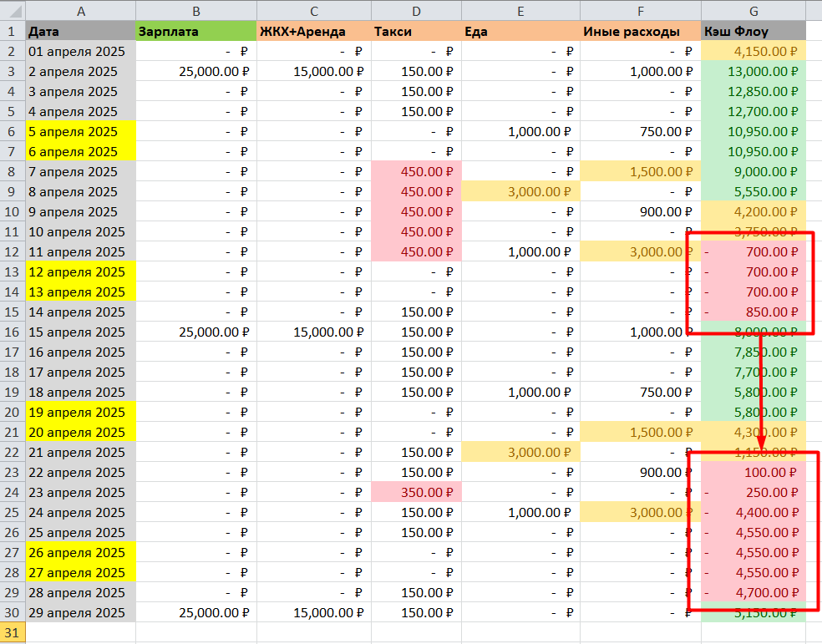
Task: Select column E header
Action: 520,11
